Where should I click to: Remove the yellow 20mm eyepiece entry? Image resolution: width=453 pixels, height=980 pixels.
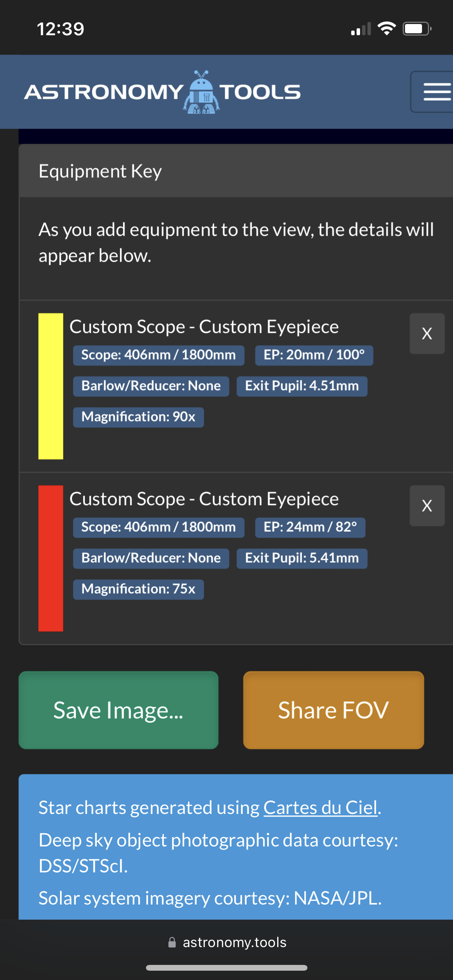tap(427, 334)
